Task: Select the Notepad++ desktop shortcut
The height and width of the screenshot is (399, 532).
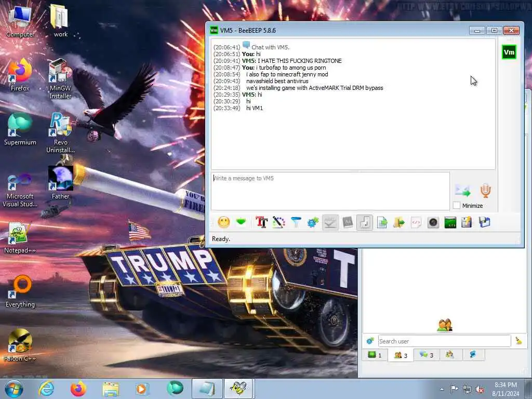Action: click(x=20, y=237)
